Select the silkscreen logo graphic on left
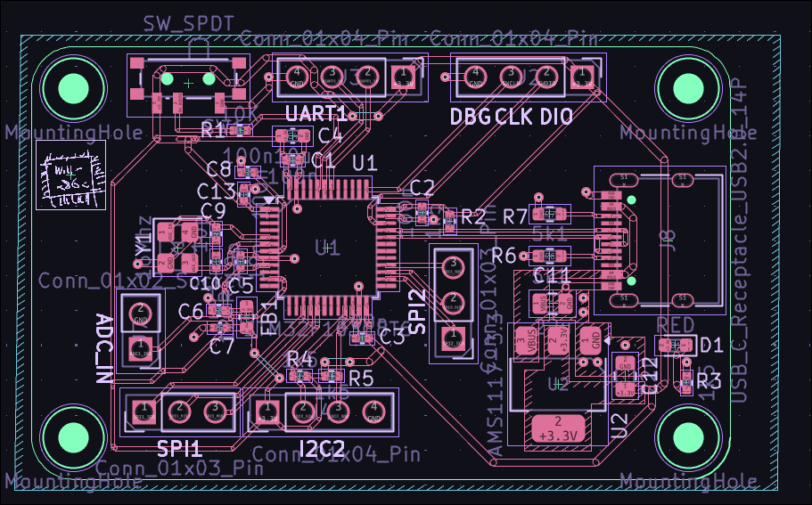 click(70, 181)
